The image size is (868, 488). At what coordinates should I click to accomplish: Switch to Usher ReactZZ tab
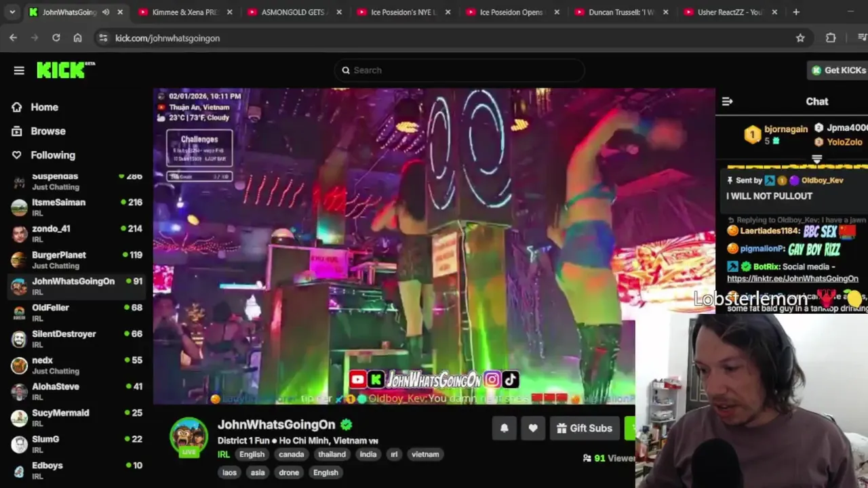click(x=732, y=12)
